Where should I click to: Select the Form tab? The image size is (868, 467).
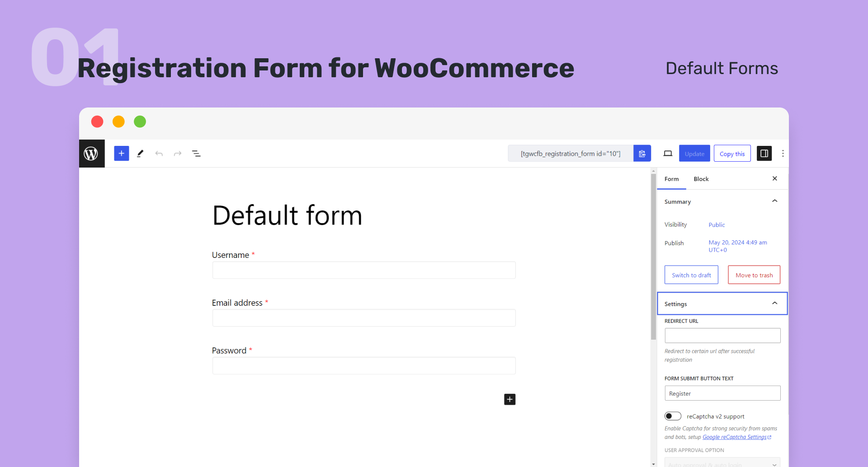click(x=671, y=179)
